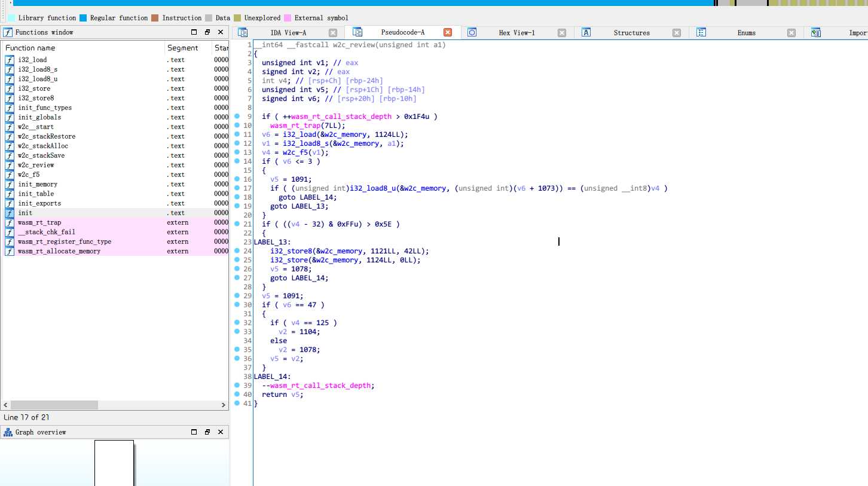Viewport: 868px width, 486px height.
Task: Toggle breakpoint dot on line 40
Action: pos(237,395)
